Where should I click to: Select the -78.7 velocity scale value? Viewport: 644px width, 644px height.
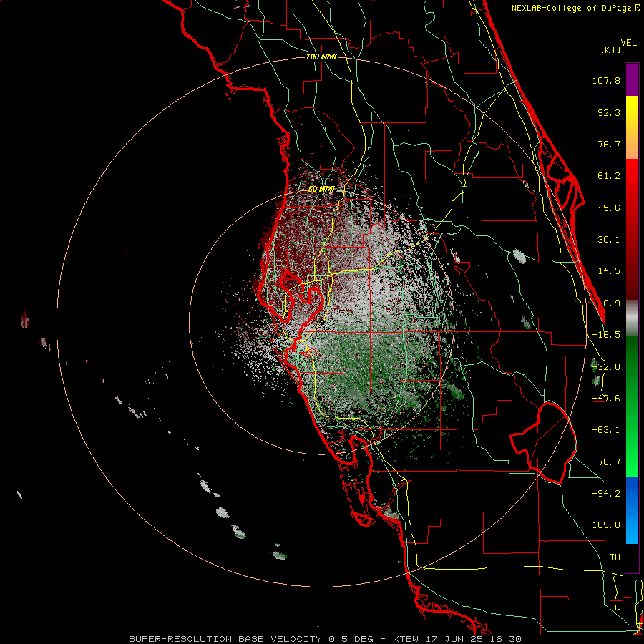pos(606,462)
